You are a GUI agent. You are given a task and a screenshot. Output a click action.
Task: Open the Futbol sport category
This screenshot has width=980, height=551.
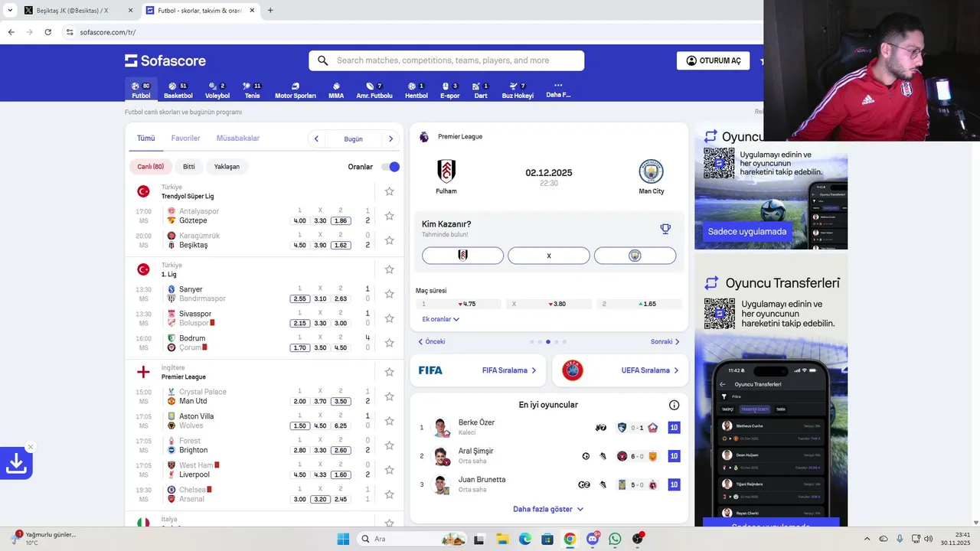[141, 90]
